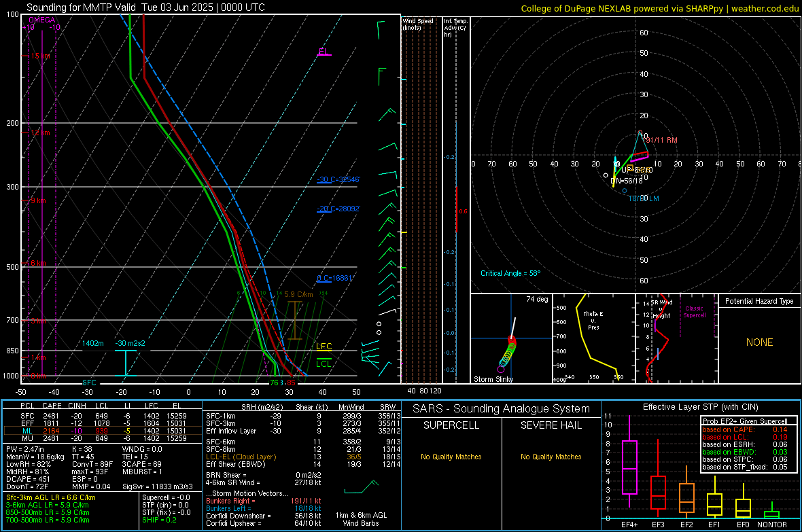Click the Corfidi Downshear = 56/18 kt line
Viewport: 802px width, 532px height.
point(264,516)
